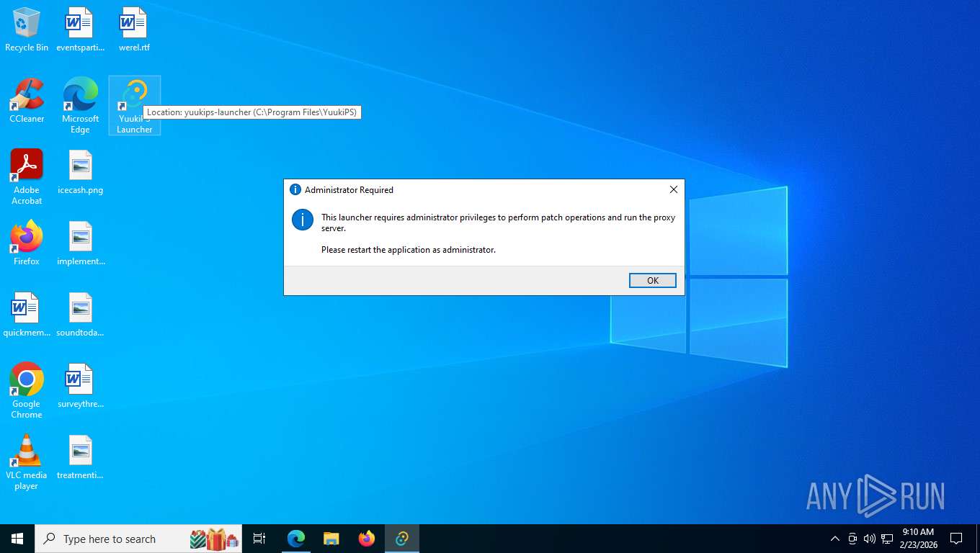Select the CCleaner desktop shortcut

coord(27,101)
